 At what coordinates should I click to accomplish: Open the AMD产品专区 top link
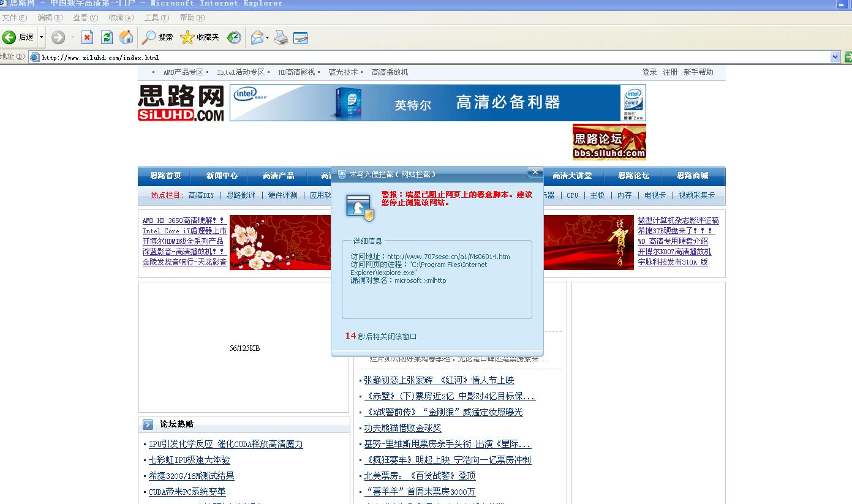click(x=183, y=72)
